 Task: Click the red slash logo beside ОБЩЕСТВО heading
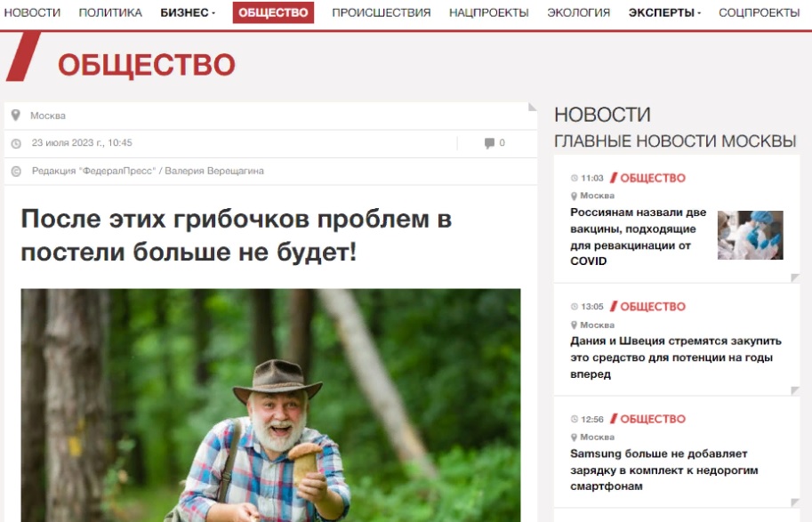(23, 56)
